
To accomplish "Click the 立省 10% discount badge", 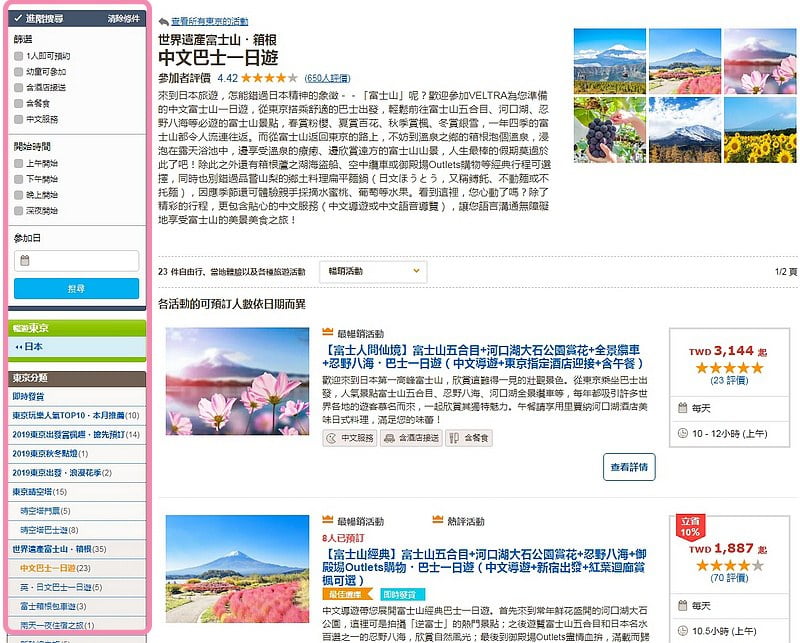I will point(690,527).
